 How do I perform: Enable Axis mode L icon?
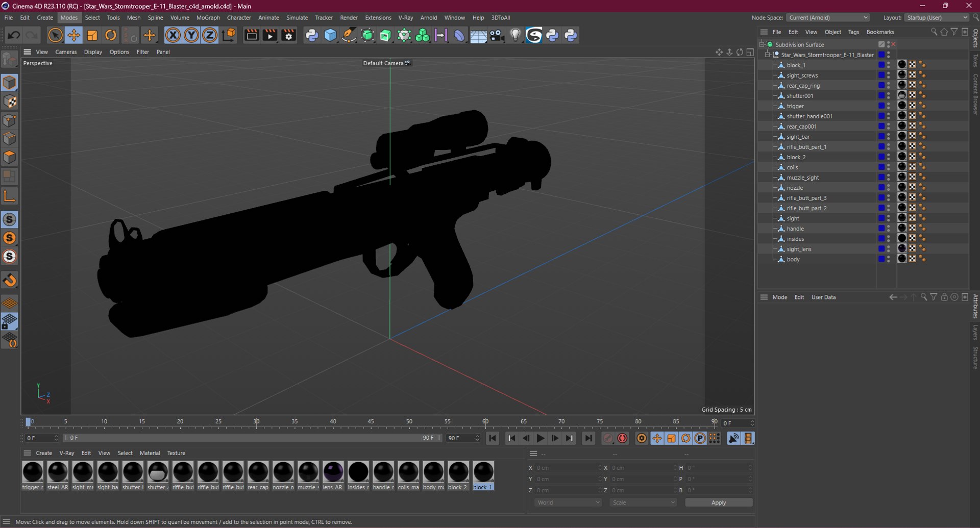9,196
